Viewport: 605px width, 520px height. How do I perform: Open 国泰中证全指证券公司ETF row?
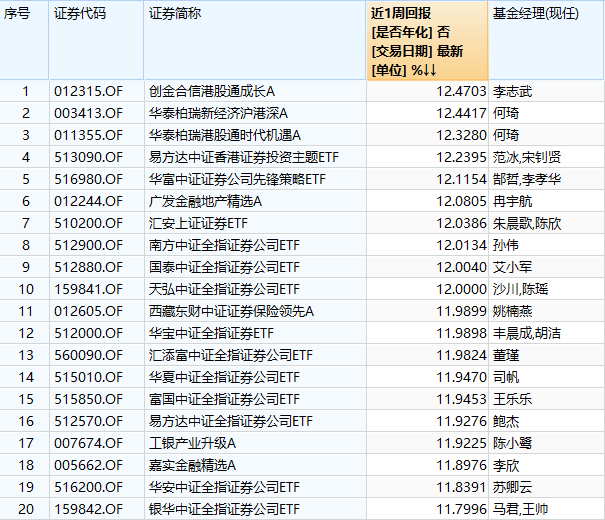(224, 267)
